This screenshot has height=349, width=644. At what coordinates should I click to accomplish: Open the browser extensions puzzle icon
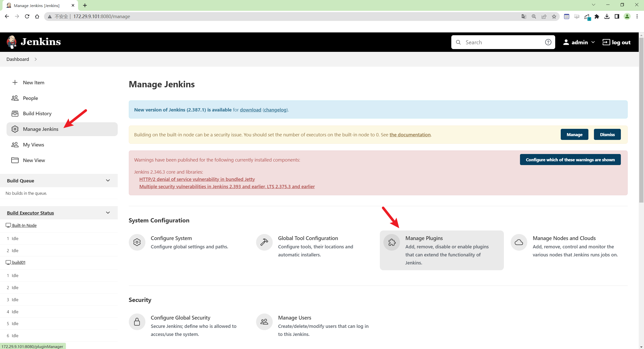597,17
